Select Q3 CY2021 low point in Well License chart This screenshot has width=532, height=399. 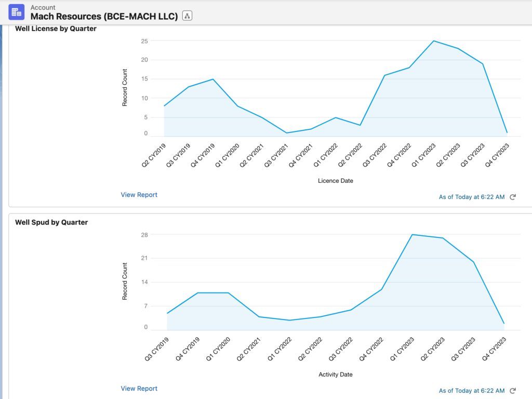click(287, 133)
